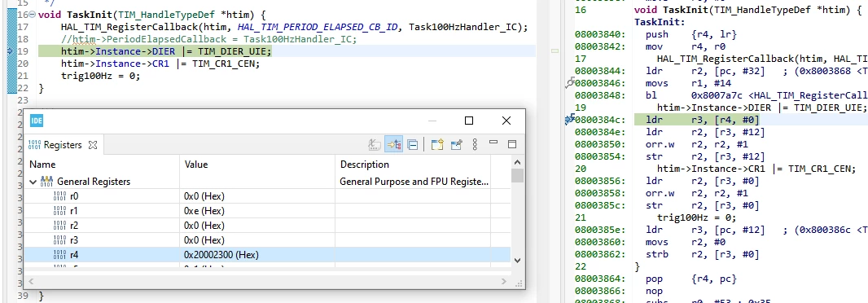Click overview ruler marker beside editor
Viewport: 868px width, 303px height.
555,51
